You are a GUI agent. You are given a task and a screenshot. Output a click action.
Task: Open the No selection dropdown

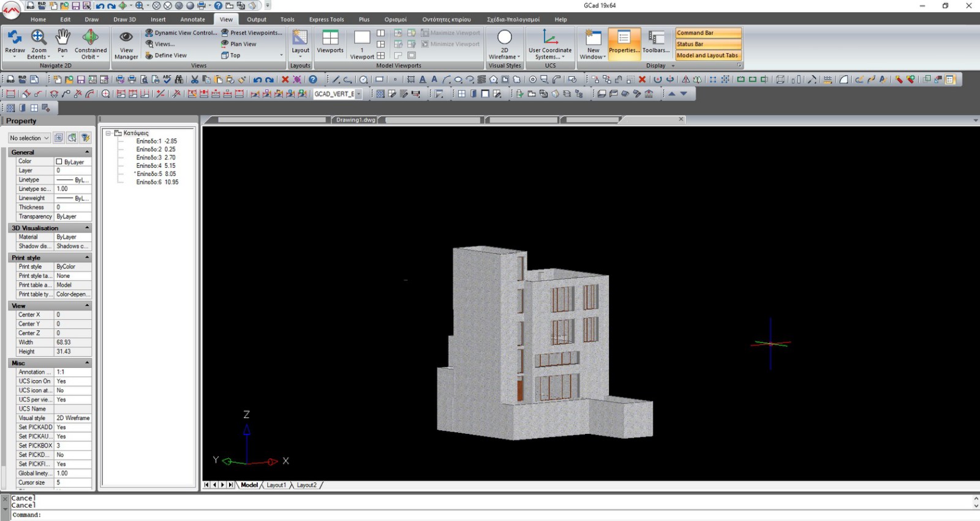tap(29, 138)
